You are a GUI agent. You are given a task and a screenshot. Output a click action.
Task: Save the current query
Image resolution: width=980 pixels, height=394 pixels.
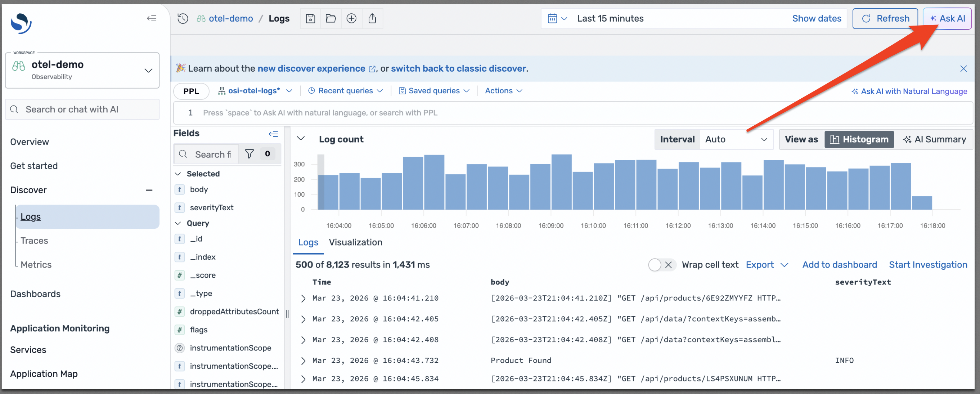[310, 18]
